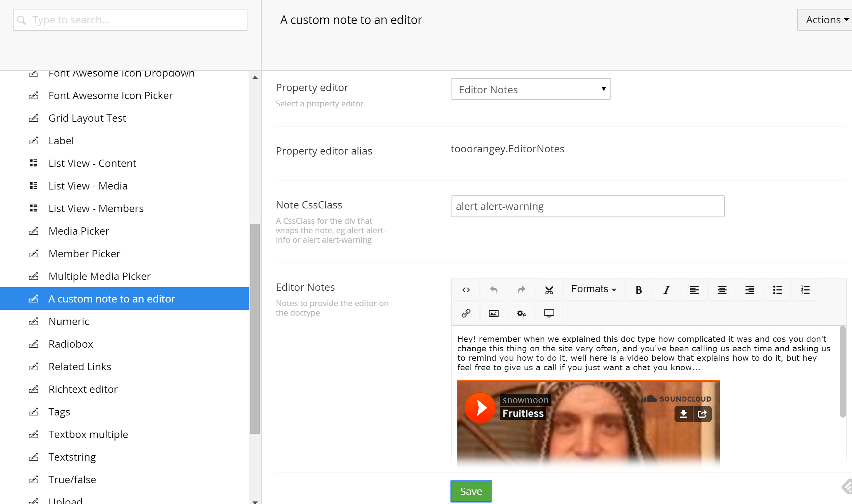Redo using the editor toolbar arrow
This screenshot has width=852, height=504.
coord(521,290)
